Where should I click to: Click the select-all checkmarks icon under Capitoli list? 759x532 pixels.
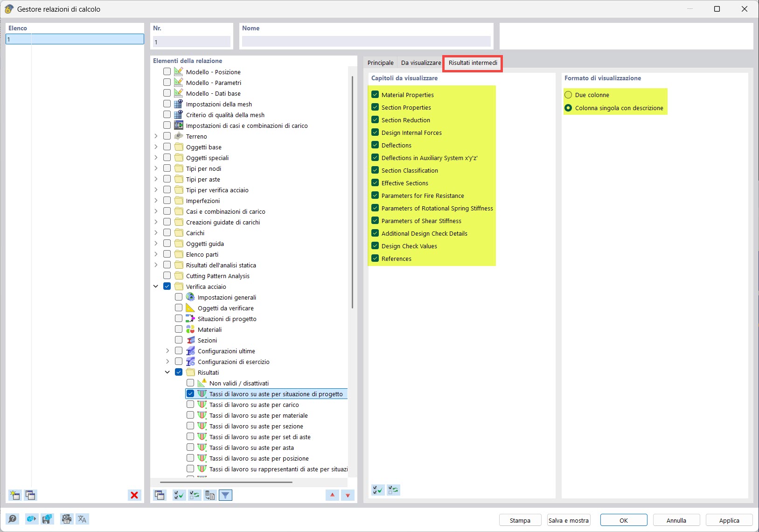tap(378, 490)
